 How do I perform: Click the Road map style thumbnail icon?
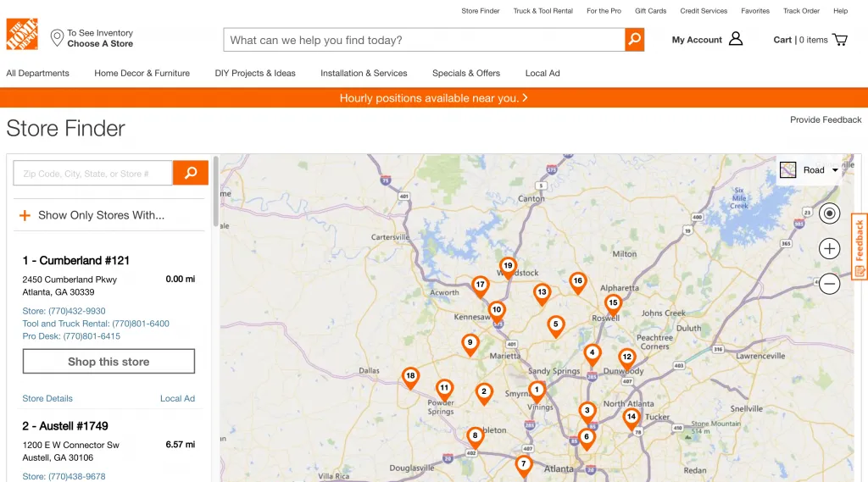pyautogui.click(x=787, y=170)
